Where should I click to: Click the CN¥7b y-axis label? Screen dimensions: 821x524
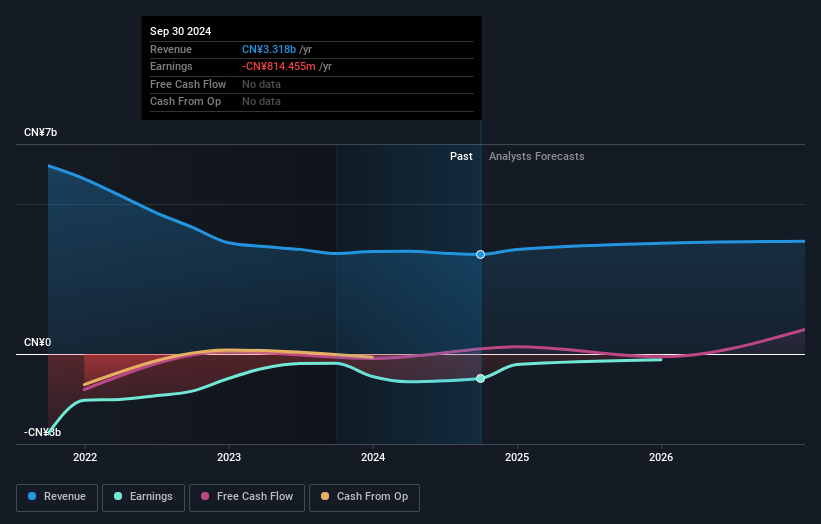click(40, 132)
